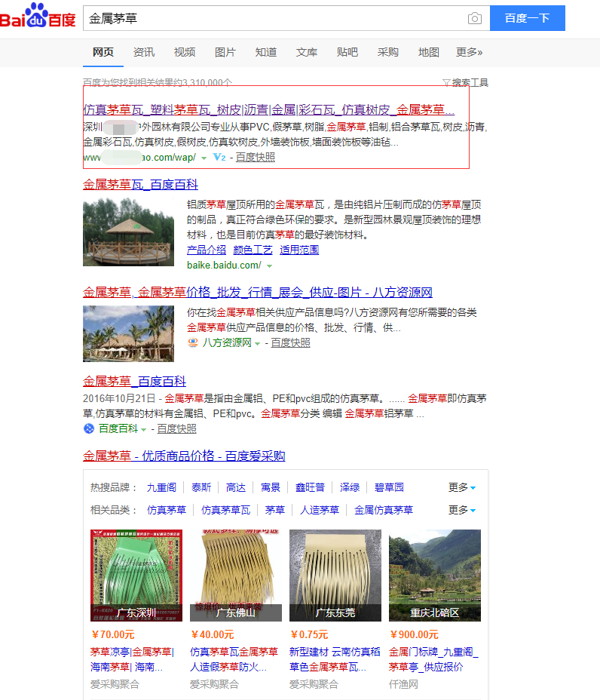Expand the green 百度百科 source dropdown arrow
Image resolution: width=600 pixels, height=700 pixels.
(144, 430)
